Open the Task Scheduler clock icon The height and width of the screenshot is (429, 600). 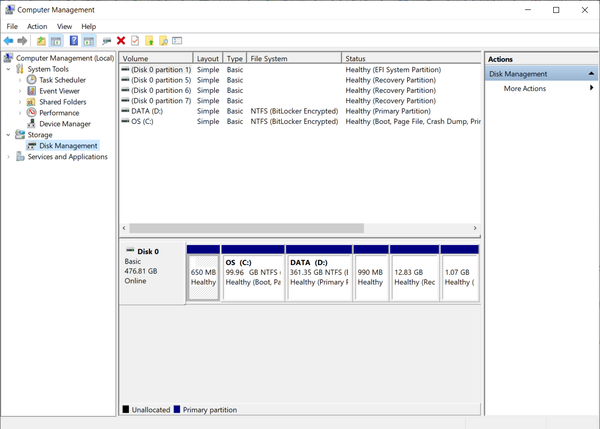pyautogui.click(x=32, y=80)
